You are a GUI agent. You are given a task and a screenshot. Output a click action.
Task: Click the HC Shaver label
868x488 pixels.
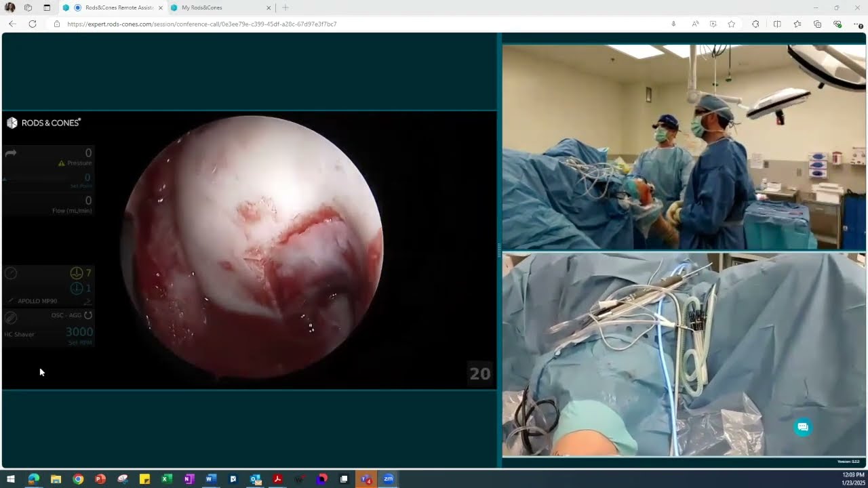(x=19, y=334)
